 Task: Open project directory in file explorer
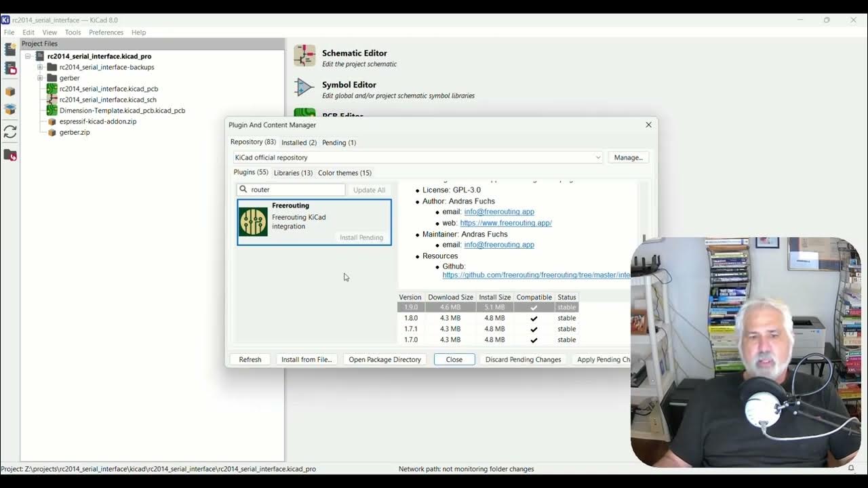[9, 155]
